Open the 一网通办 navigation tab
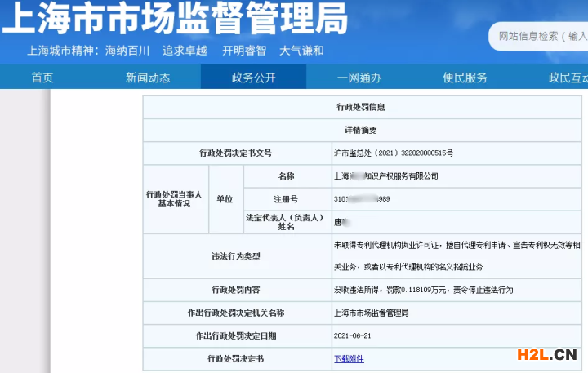 click(x=359, y=78)
